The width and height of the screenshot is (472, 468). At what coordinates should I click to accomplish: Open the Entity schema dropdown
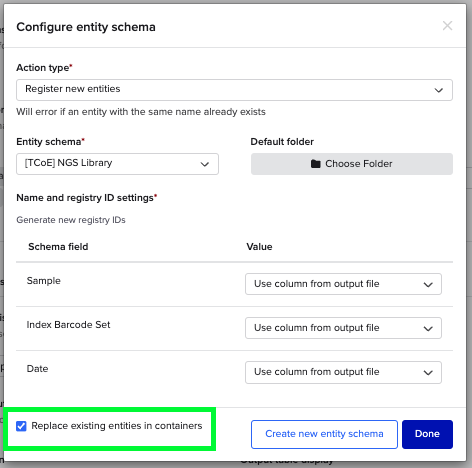point(117,164)
